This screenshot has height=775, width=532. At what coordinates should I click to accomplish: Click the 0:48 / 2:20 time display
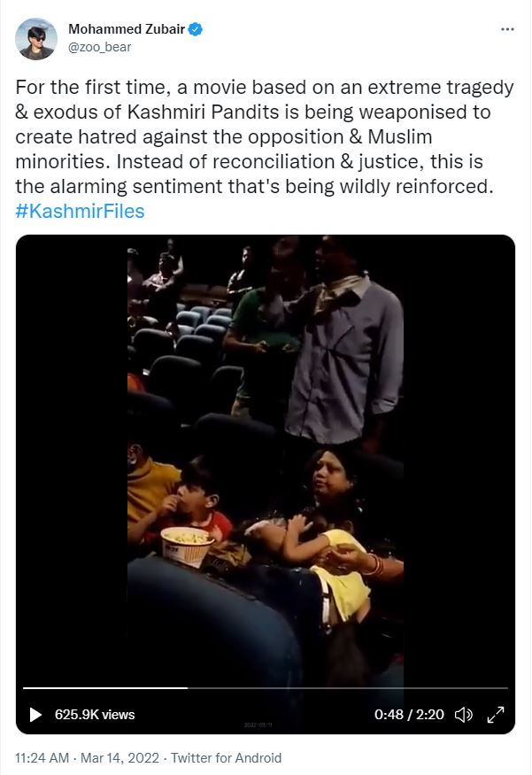tap(409, 715)
